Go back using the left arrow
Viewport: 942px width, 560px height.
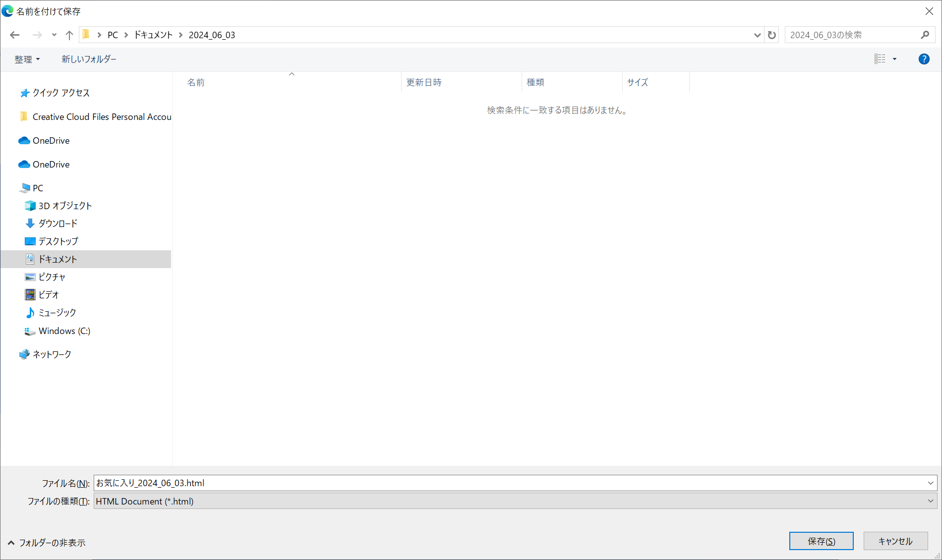coord(15,35)
